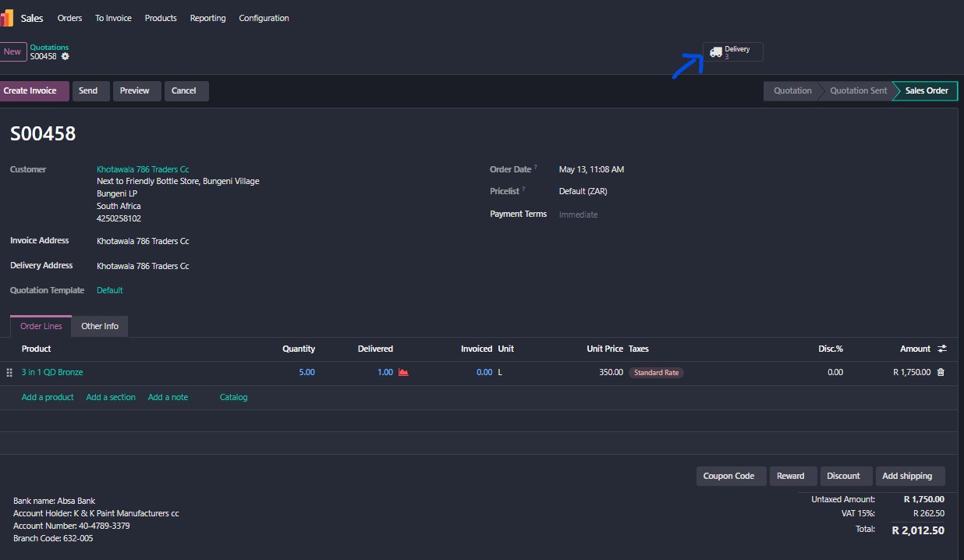Click the Bank name: Absa Bank text
The image size is (964, 560).
(54, 501)
